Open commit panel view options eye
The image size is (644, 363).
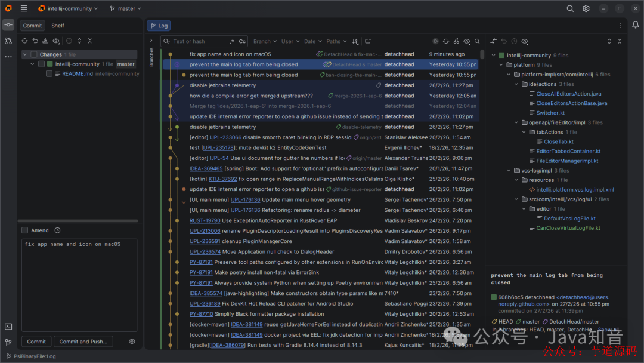click(x=56, y=41)
